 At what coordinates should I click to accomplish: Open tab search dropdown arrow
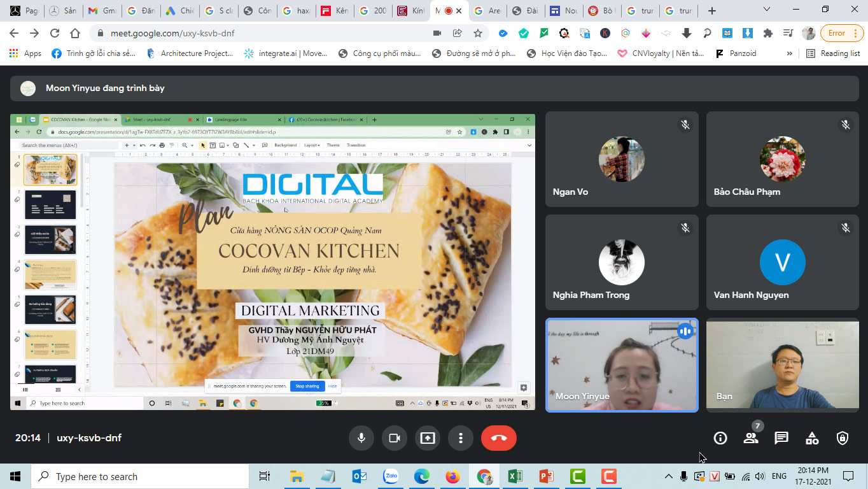click(767, 10)
